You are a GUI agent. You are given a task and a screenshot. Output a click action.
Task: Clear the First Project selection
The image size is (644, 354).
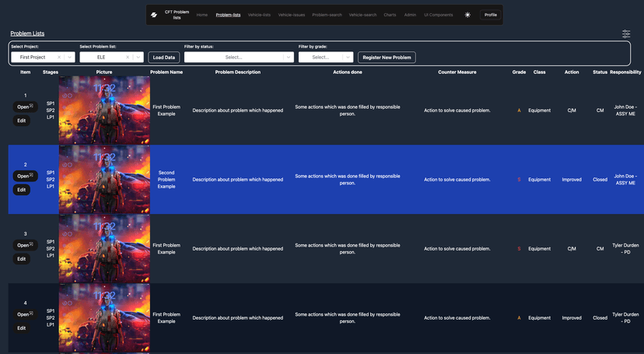click(x=59, y=57)
